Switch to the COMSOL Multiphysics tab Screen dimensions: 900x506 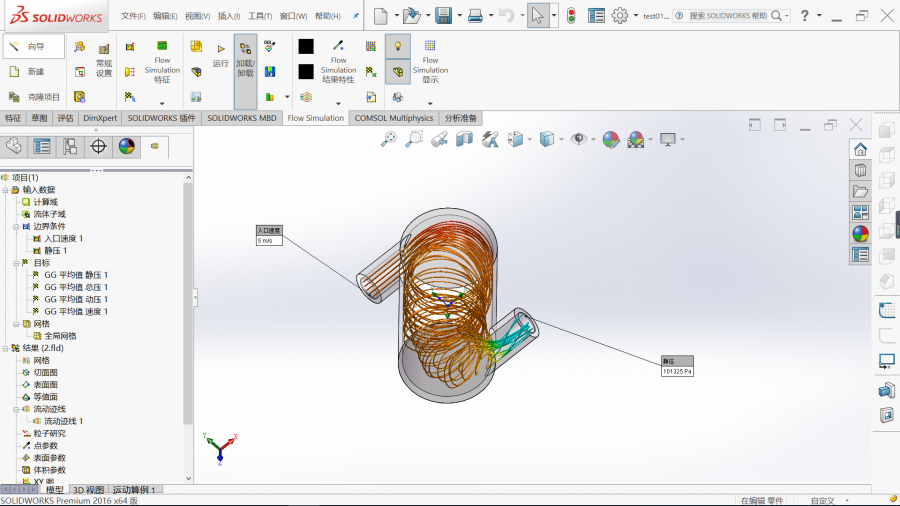[394, 118]
